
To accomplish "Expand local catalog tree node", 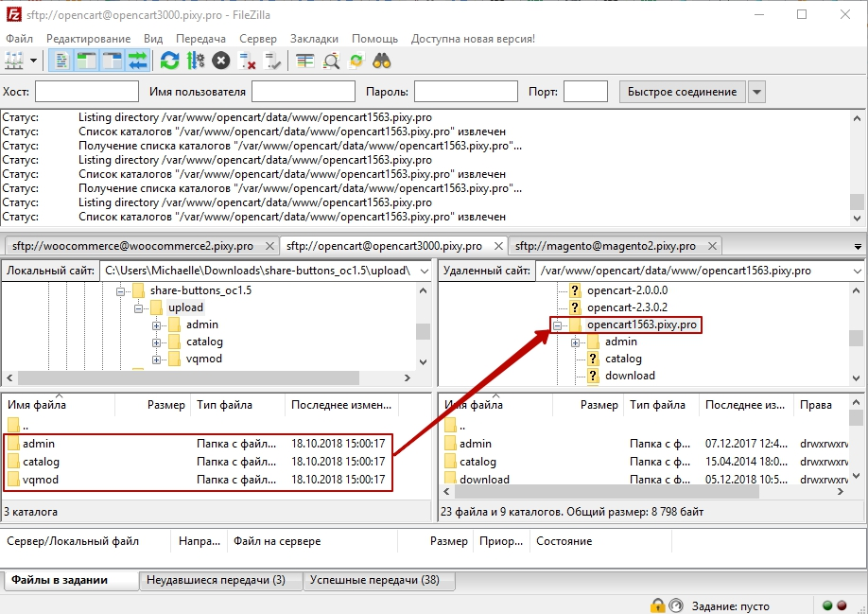I will (157, 342).
